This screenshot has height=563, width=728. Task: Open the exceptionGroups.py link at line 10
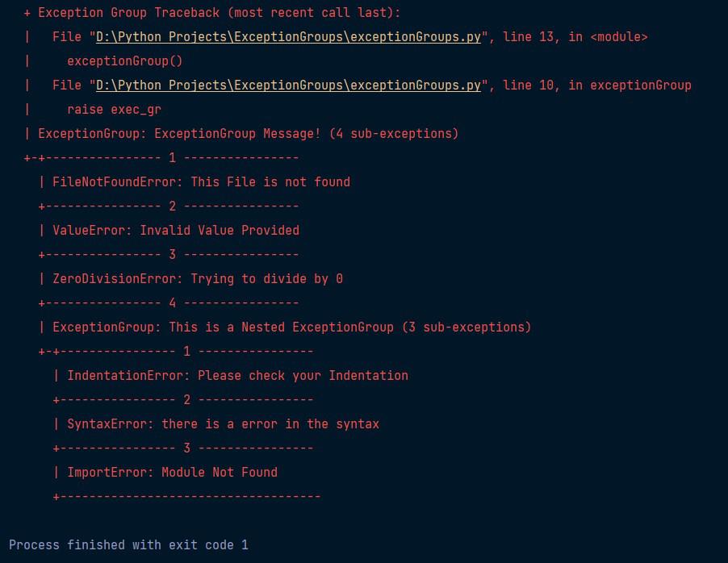pyautogui.click(x=288, y=85)
